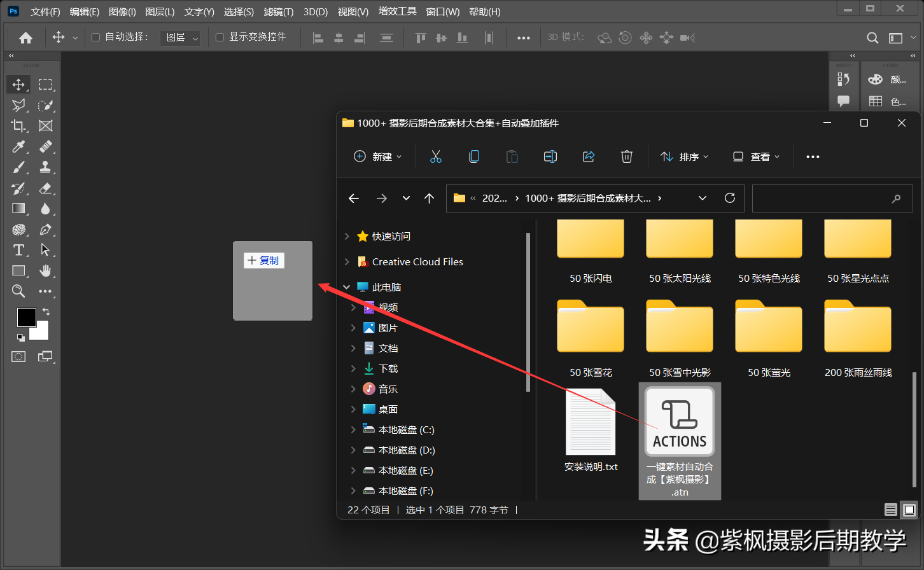
Task: Open the 滤镜(T) menu
Action: coord(279,12)
